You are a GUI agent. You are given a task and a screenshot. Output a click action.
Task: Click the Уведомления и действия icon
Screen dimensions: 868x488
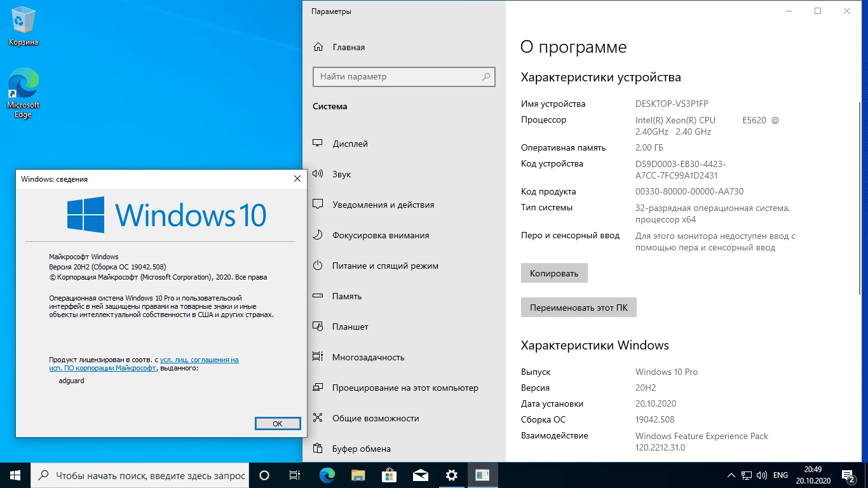(318, 205)
